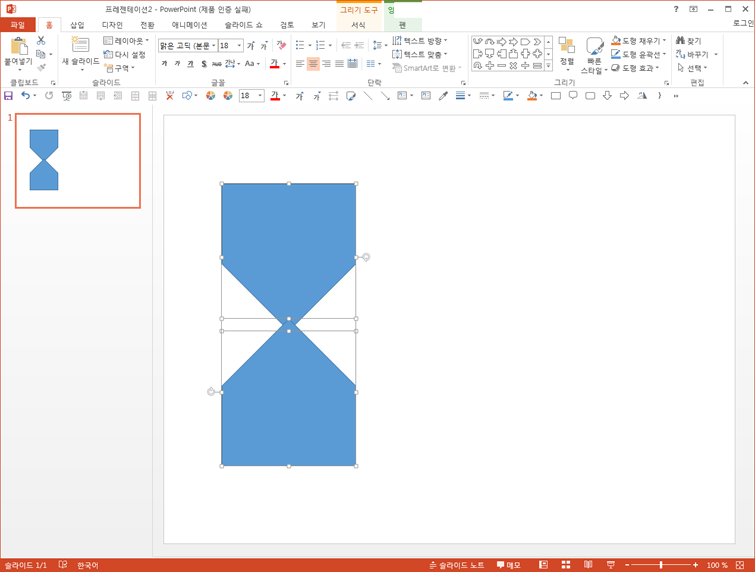The image size is (755, 572).
Task: Click the zoom slider in the status bar
Action: tap(661, 565)
